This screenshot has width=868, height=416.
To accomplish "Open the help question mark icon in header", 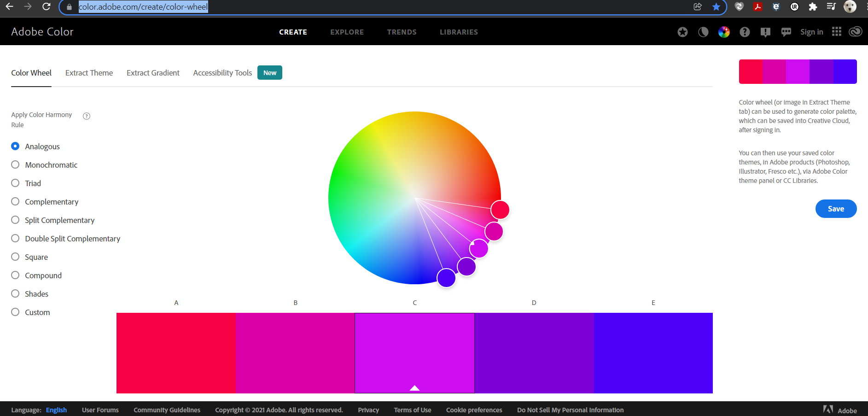I will (x=745, y=32).
